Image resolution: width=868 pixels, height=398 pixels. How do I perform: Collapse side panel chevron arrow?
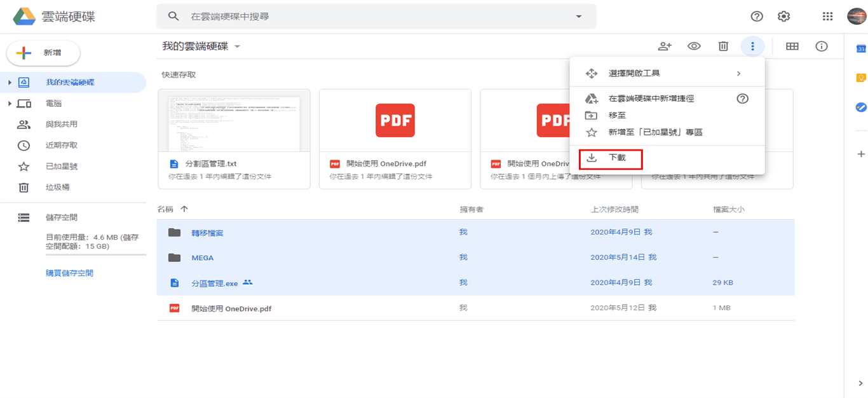tap(861, 383)
